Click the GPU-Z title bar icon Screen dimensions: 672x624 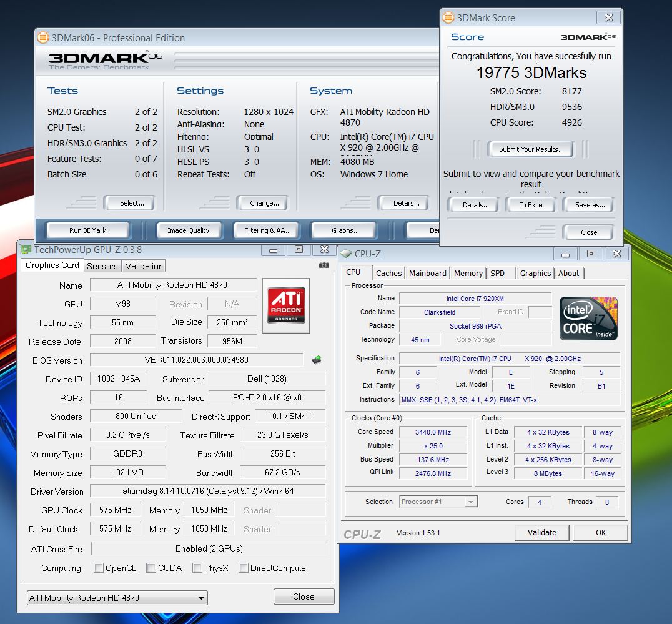[26, 249]
